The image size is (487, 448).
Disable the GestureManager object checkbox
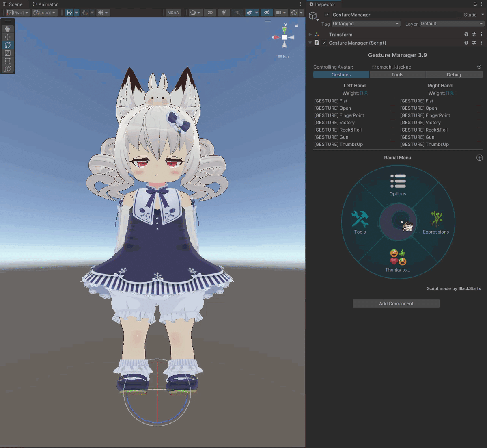coord(326,15)
